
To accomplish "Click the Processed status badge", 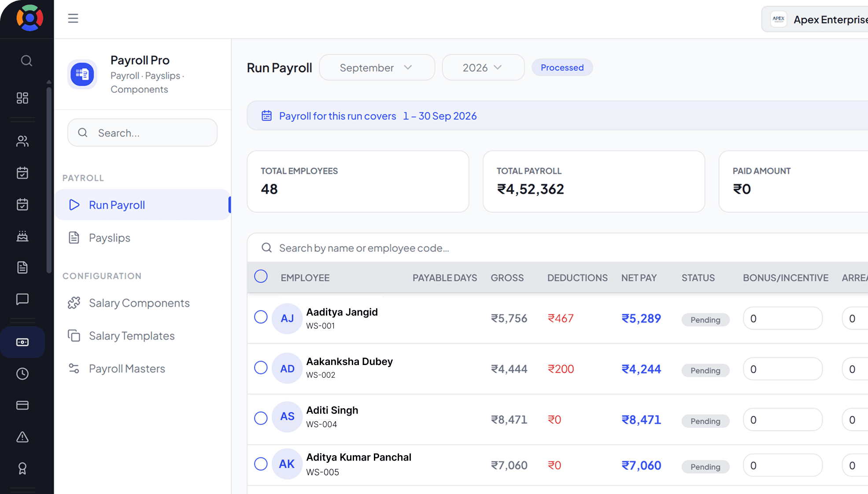I will (562, 68).
